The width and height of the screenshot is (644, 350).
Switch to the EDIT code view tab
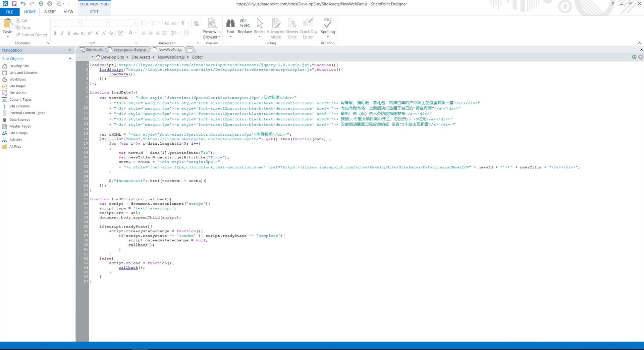(94, 12)
